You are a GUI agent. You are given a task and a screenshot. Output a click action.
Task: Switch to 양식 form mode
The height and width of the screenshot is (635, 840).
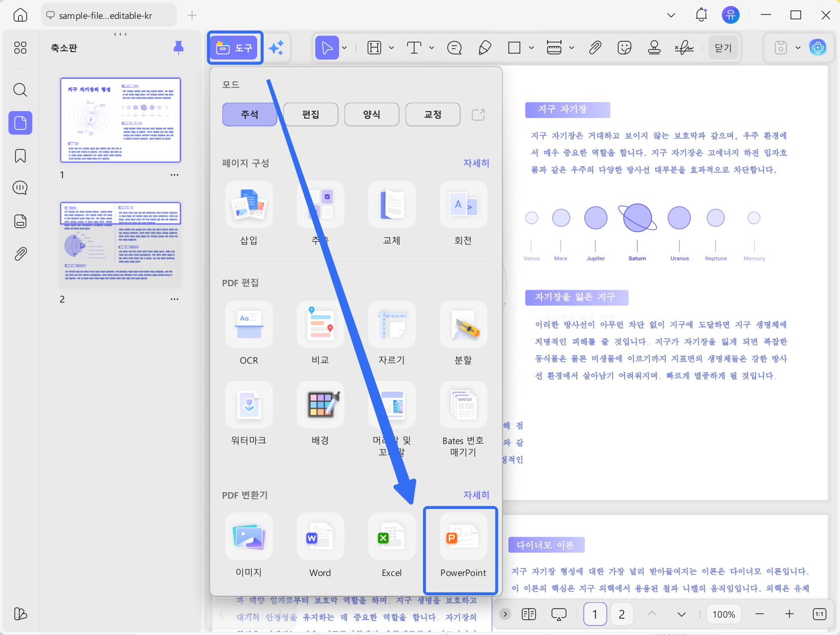(372, 115)
